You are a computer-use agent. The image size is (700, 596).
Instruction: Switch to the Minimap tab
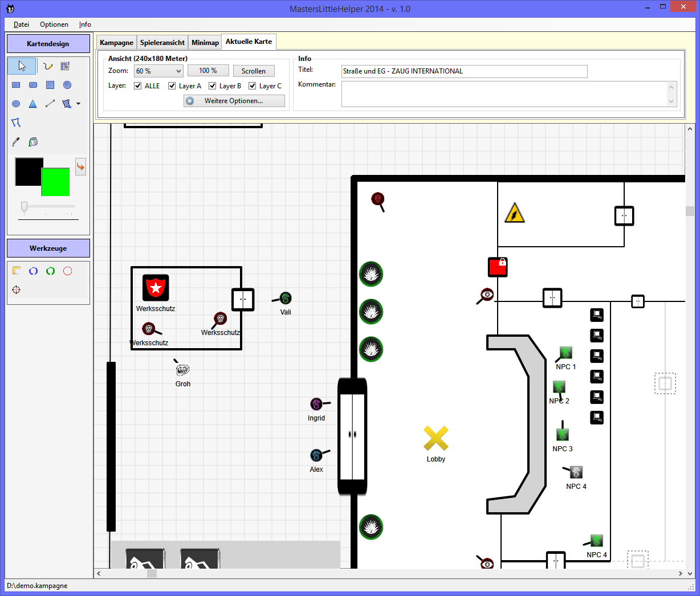[205, 43]
